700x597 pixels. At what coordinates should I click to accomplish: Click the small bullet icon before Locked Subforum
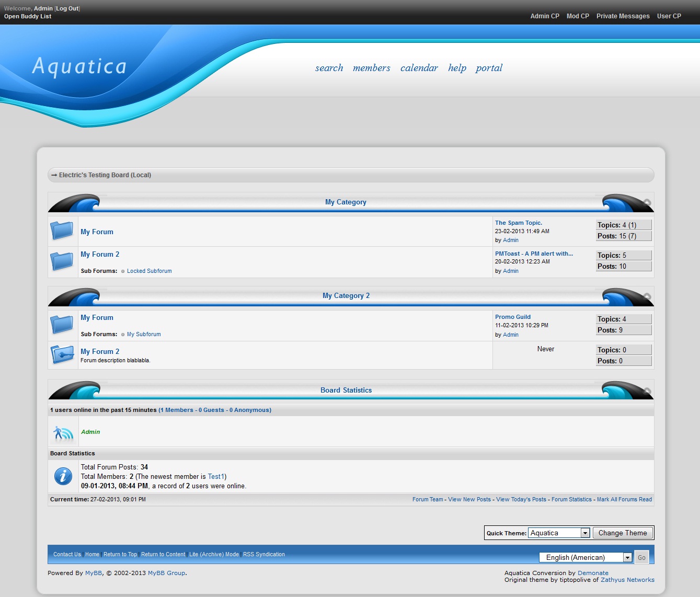(x=123, y=271)
